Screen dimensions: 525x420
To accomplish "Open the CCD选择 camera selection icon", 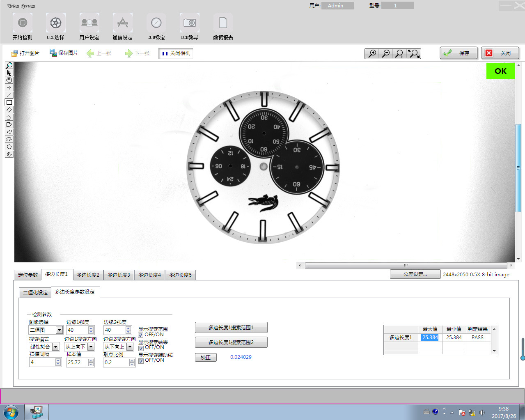I will coord(56,23).
